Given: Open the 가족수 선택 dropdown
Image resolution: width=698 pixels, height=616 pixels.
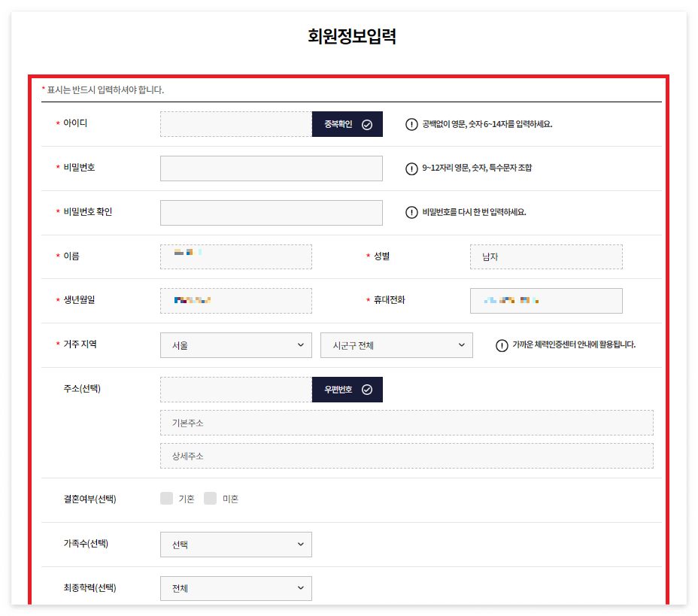Looking at the screenshot, I should point(235,544).
